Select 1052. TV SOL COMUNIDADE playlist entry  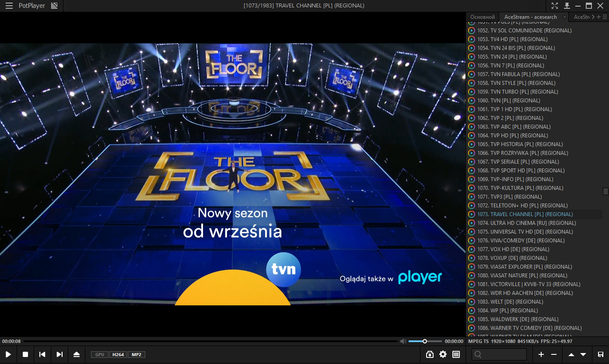[534, 31]
